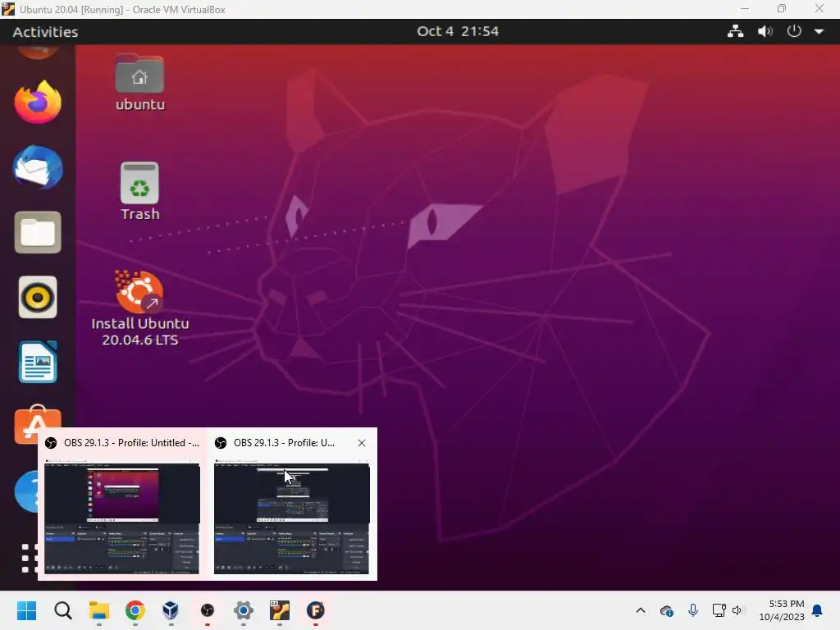Image resolution: width=840 pixels, height=630 pixels.
Task: Click the Ubuntu power icon
Action: pyautogui.click(x=794, y=31)
